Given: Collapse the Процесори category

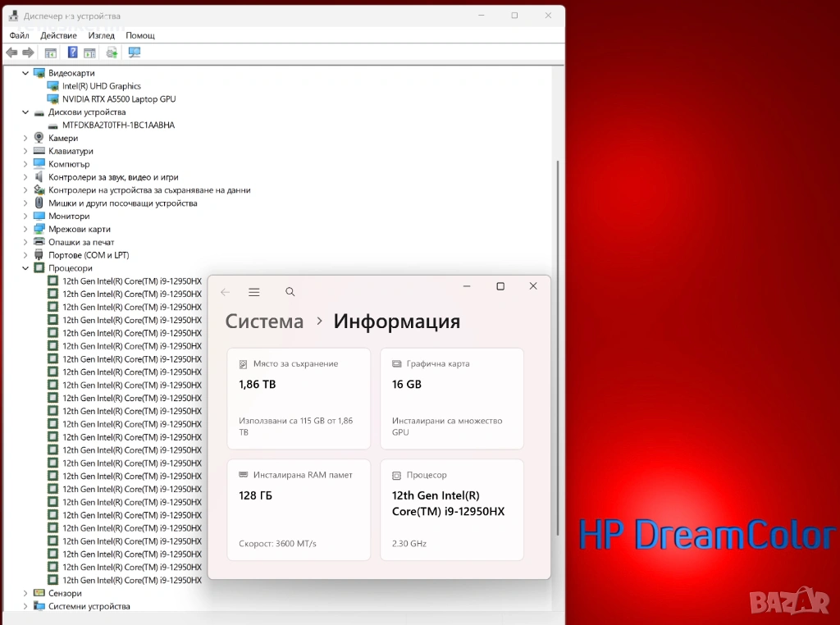Looking at the screenshot, I should click(x=25, y=267).
